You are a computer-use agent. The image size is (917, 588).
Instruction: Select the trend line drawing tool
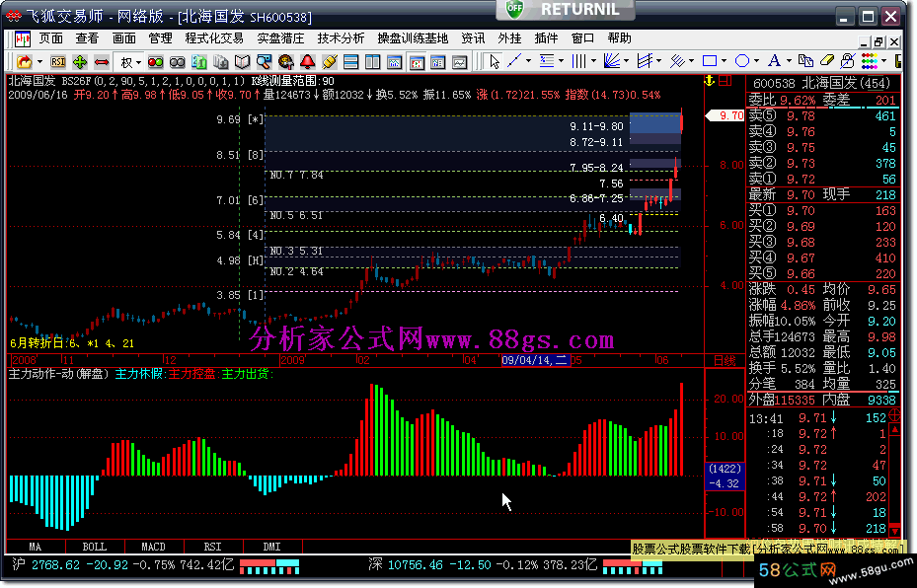coord(514,61)
